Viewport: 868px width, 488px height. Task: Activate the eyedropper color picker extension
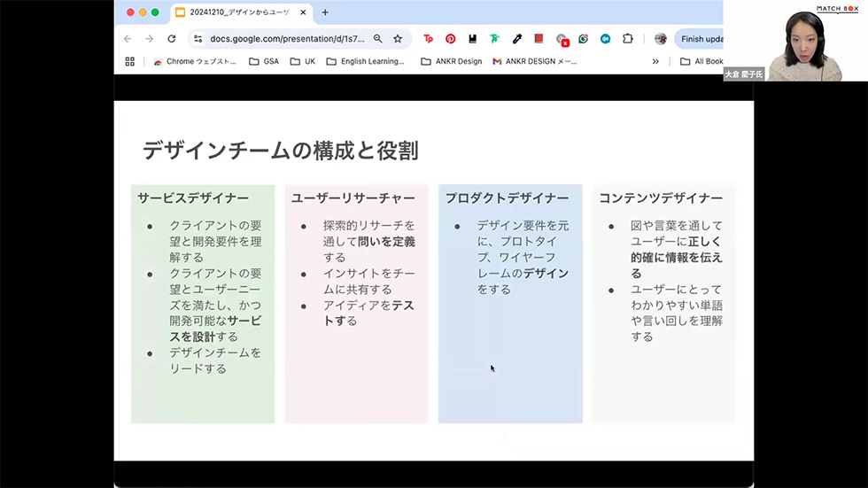[517, 39]
